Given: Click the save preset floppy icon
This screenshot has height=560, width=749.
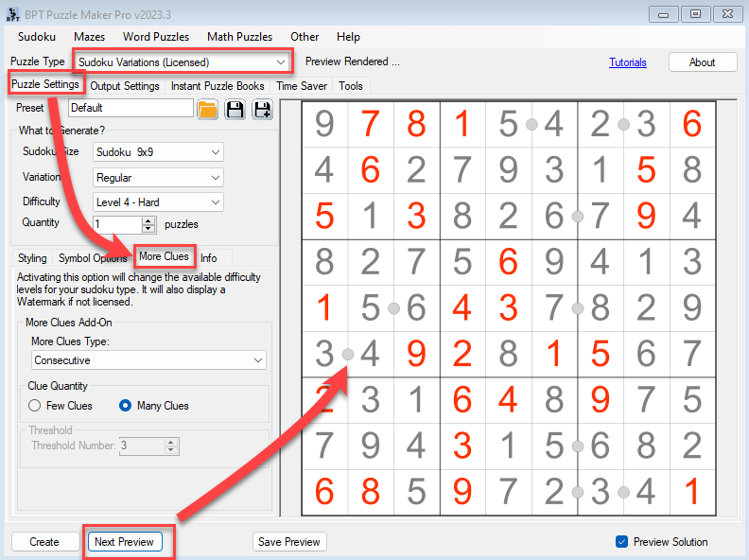Looking at the screenshot, I should coord(235,110).
